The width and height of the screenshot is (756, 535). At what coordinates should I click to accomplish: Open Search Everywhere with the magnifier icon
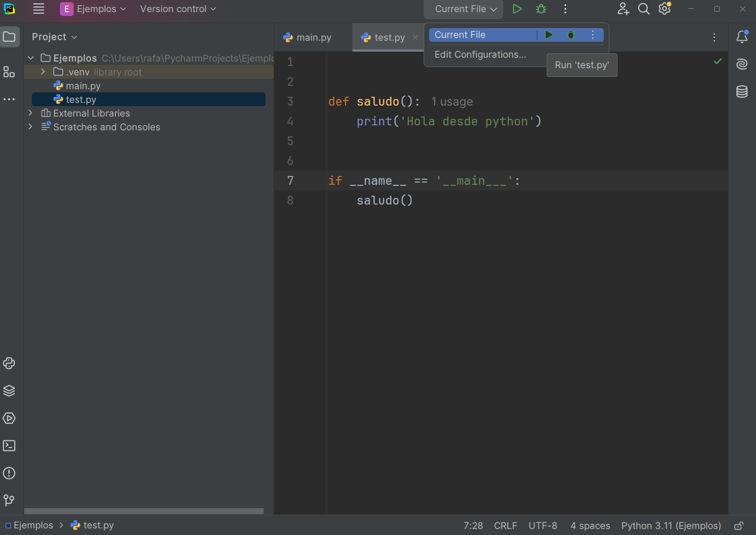(643, 9)
